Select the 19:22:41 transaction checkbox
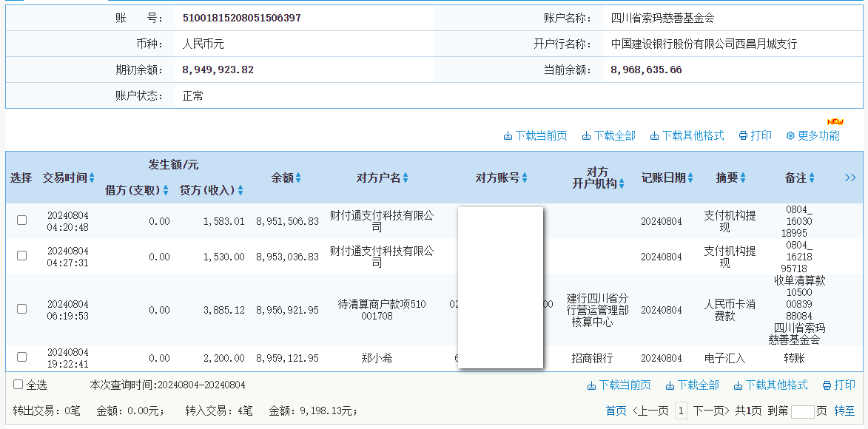 [21, 357]
